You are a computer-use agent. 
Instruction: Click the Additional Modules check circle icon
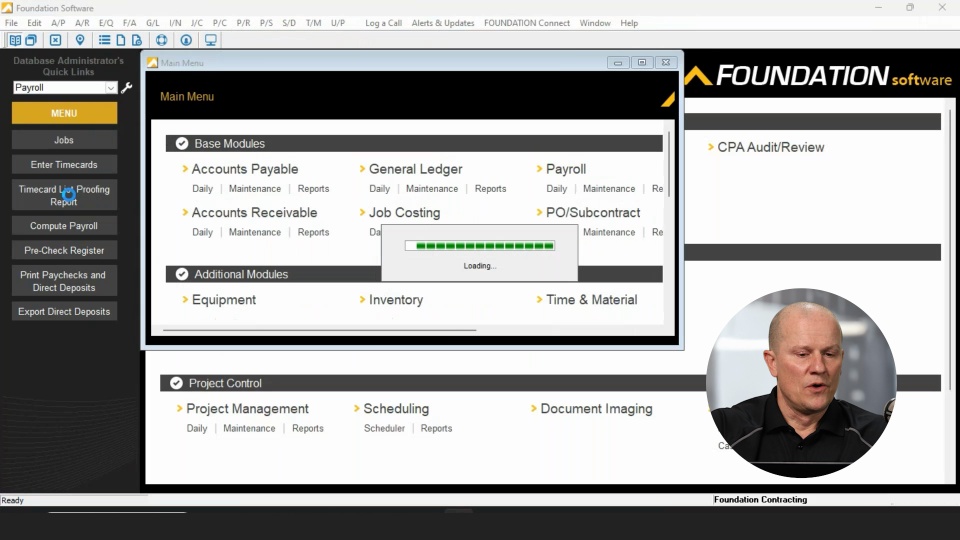pos(182,274)
